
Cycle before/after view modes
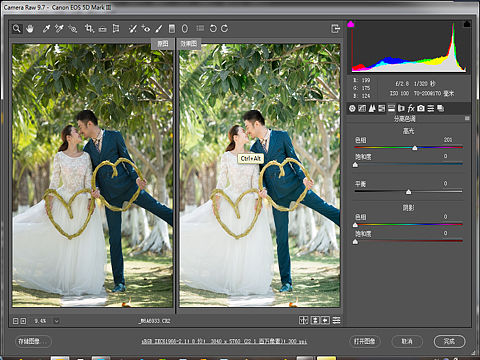303,320
